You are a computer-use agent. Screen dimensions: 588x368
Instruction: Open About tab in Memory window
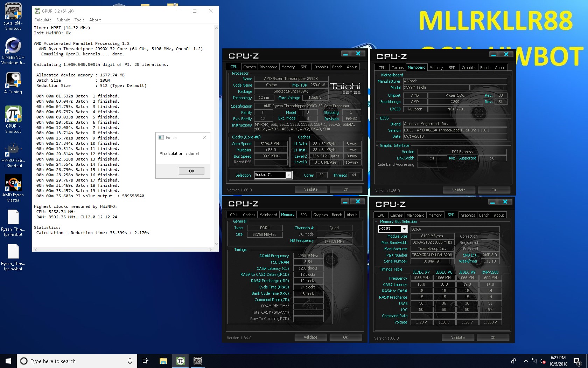pos(351,215)
